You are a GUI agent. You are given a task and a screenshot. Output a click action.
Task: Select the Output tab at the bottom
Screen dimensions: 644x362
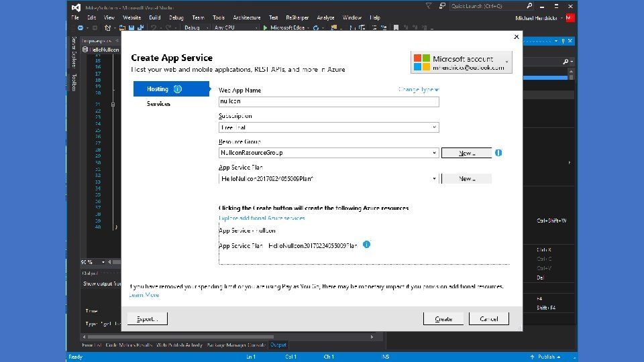(278, 345)
